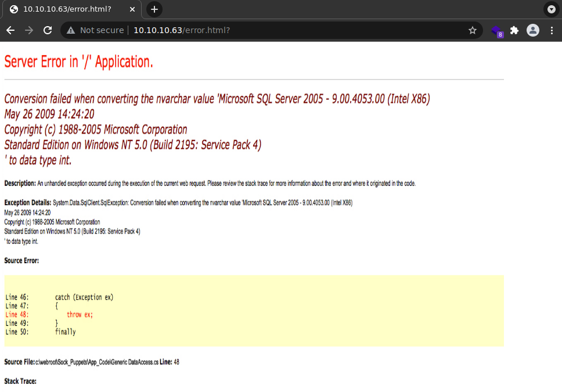Open the purple extension with badge 8
The image size is (562, 392).
[496, 31]
